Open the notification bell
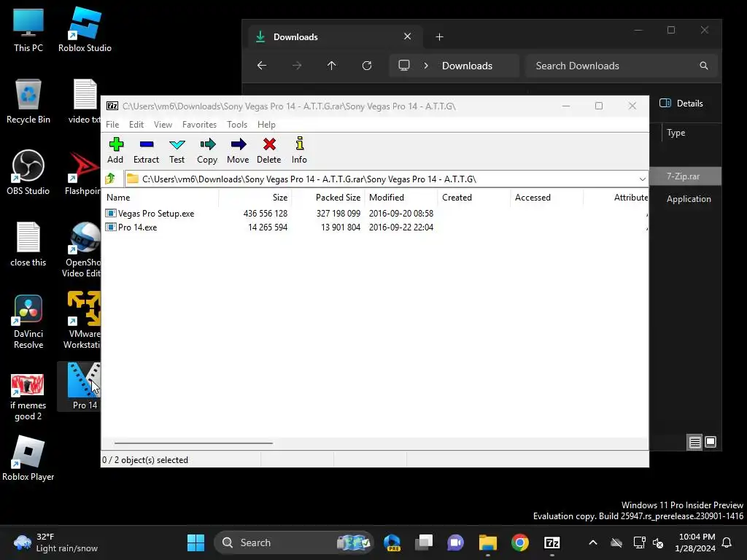The width and height of the screenshot is (747, 560). tap(727, 542)
